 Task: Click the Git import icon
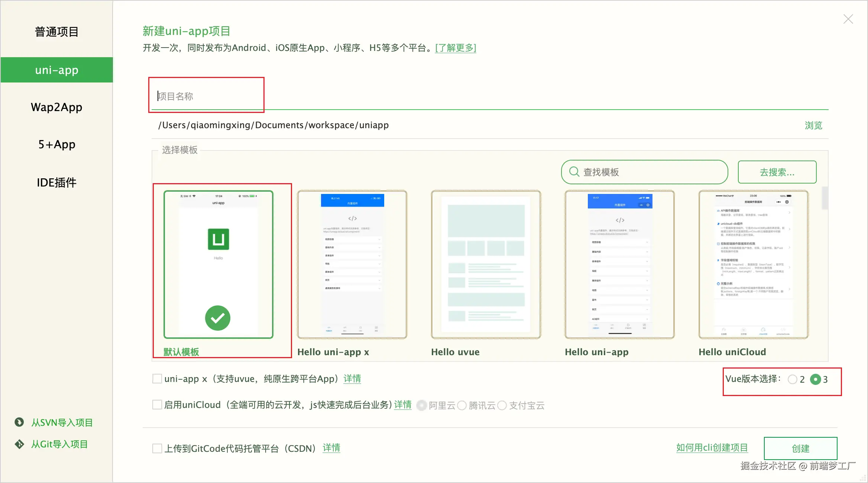coord(19,444)
